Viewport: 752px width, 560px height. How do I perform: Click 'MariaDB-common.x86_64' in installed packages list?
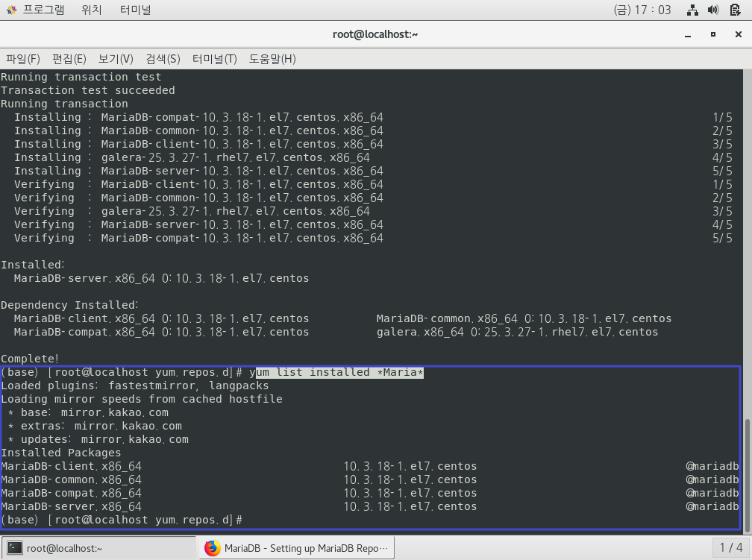pos(71,479)
